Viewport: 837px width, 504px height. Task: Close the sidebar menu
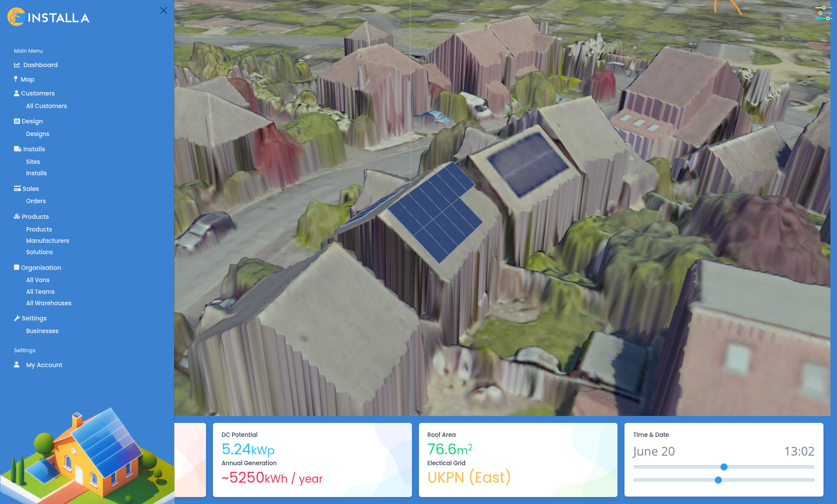tap(164, 10)
